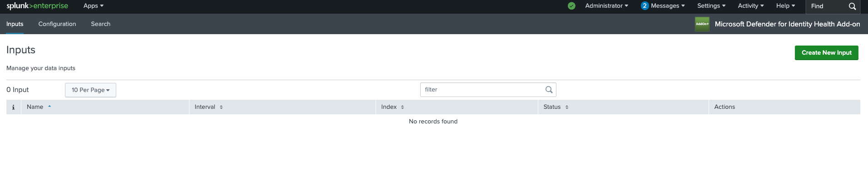
Task: Change the 10 Per Page dropdown
Action: click(90, 90)
